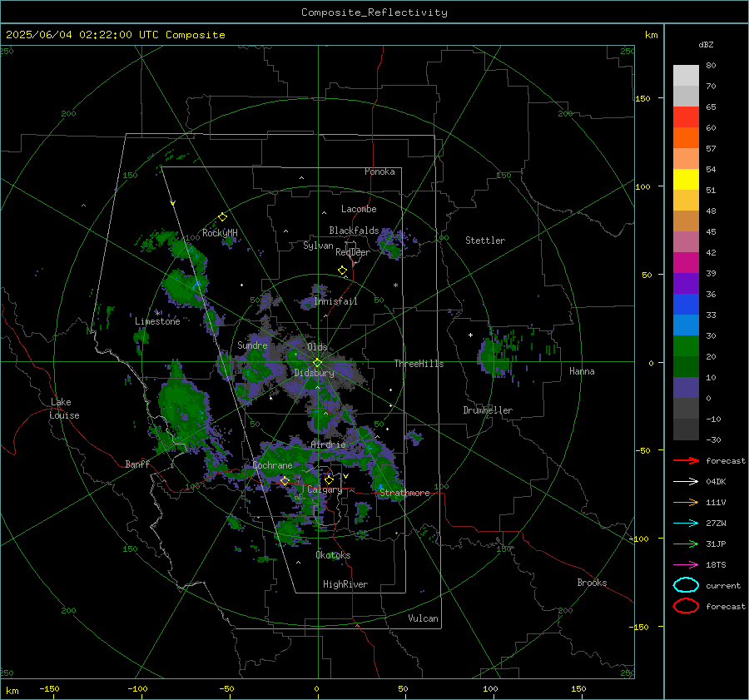Image resolution: width=749 pixels, height=700 pixels.
Task: Select the purple 36–39 dBZ swatch
Action: point(686,284)
